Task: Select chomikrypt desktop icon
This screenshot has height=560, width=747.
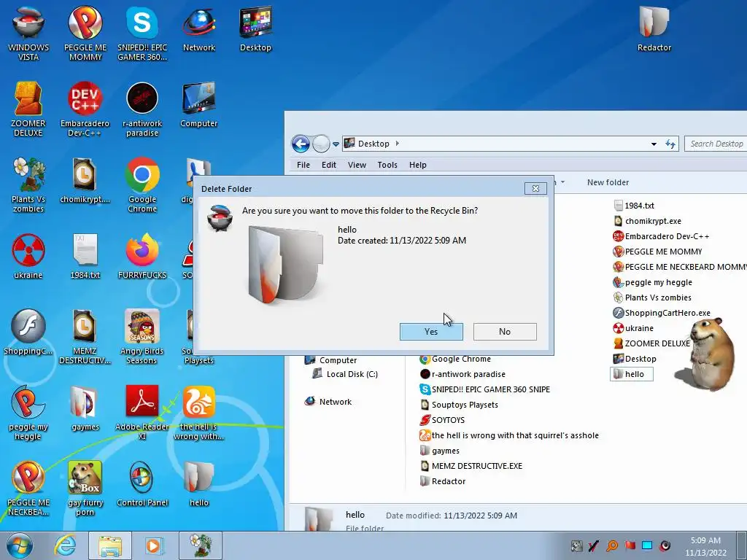Action: coord(85,182)
